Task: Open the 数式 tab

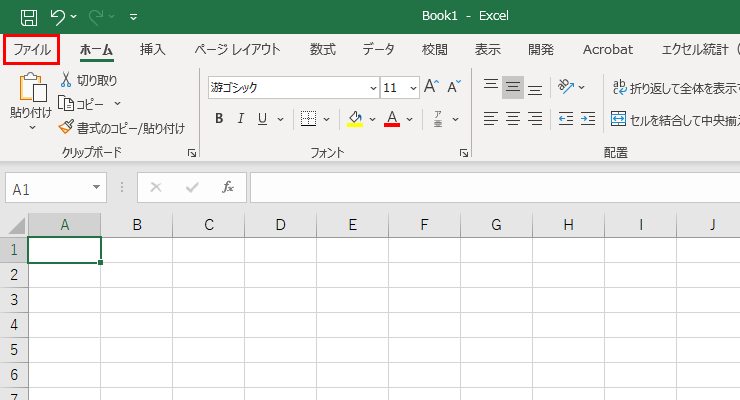Action: (323, 50)
